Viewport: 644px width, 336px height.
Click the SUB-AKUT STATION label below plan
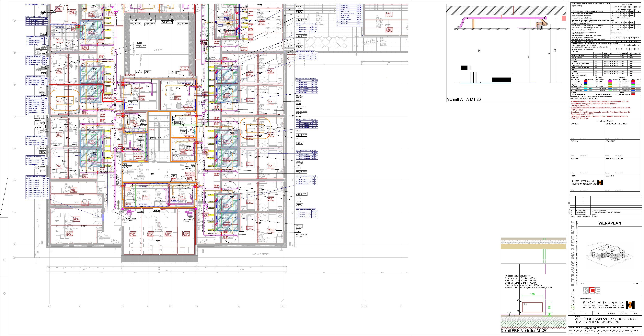tap(261, 254)
